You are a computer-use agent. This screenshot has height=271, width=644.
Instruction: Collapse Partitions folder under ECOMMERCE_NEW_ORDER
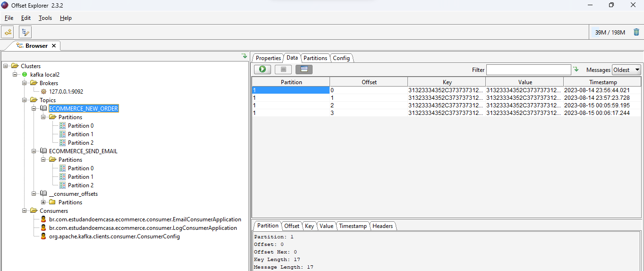pos(43,117)
